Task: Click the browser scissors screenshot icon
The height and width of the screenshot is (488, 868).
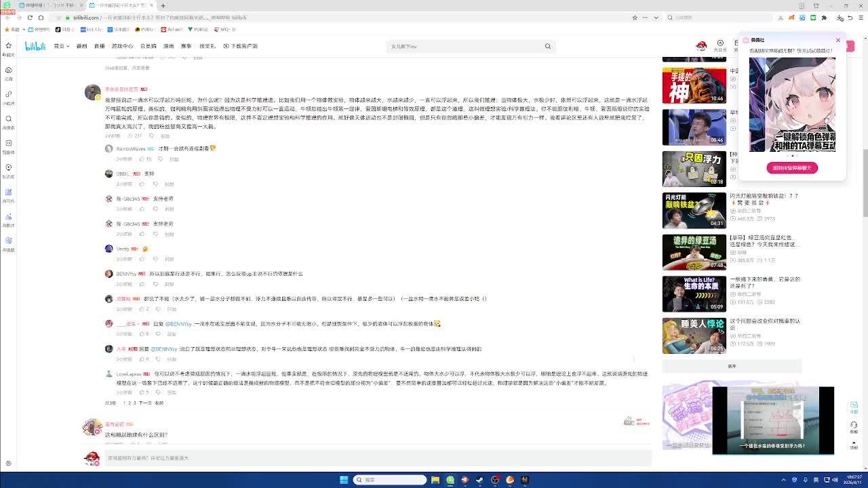Action: click(x=781, y=18)
